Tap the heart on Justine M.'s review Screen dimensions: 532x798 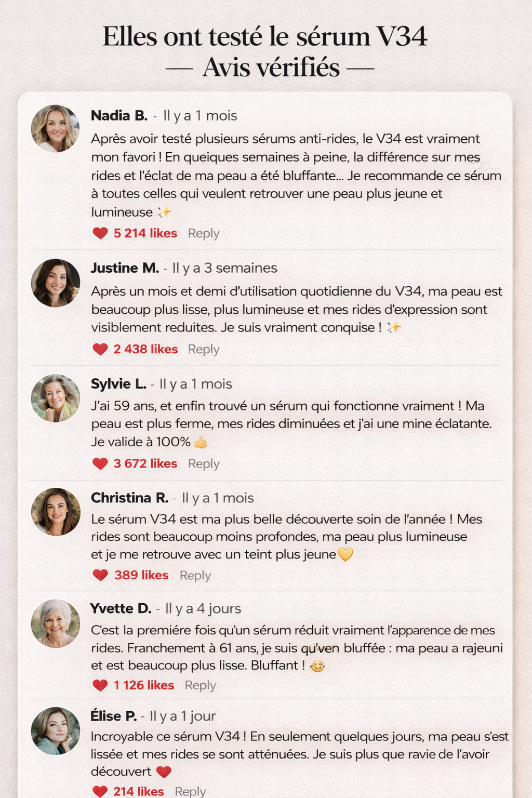click(100, 349)
